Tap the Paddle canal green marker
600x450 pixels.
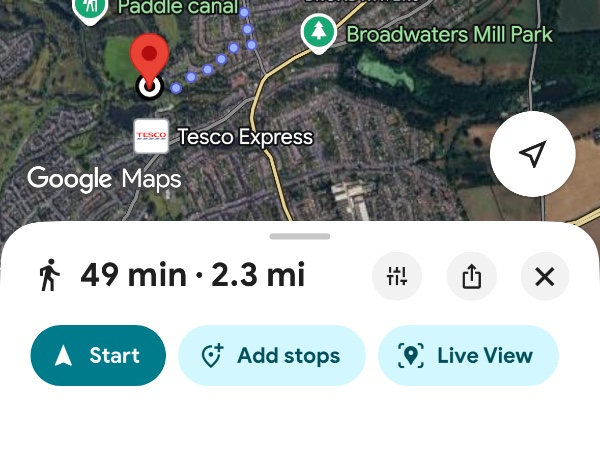point(91,8)
